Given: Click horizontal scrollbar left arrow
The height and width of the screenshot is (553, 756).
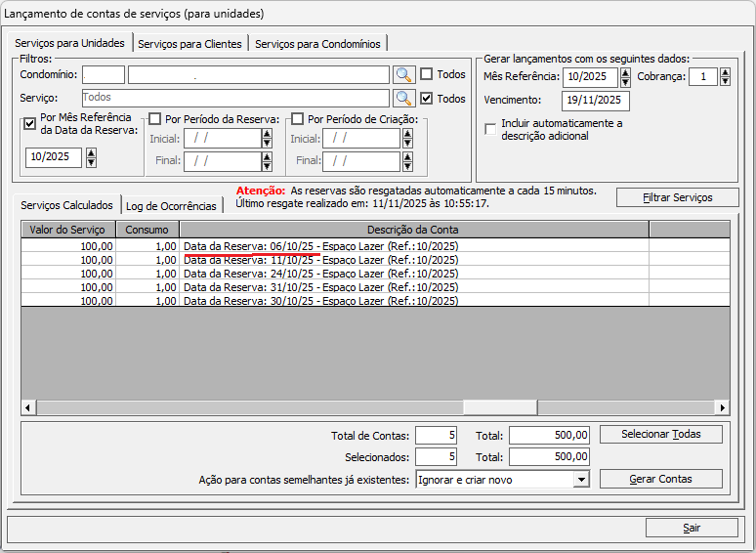Looking at the screenshot, I should click(28, 407).
